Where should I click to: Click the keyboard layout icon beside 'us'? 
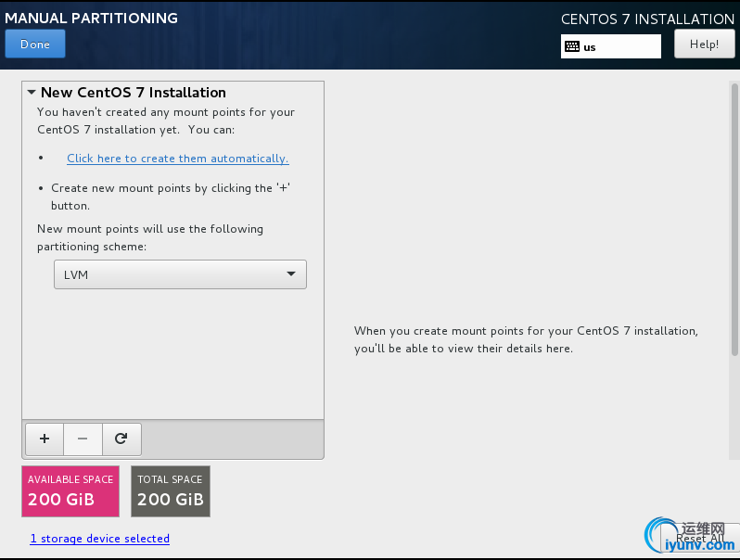tap(572, 46)
